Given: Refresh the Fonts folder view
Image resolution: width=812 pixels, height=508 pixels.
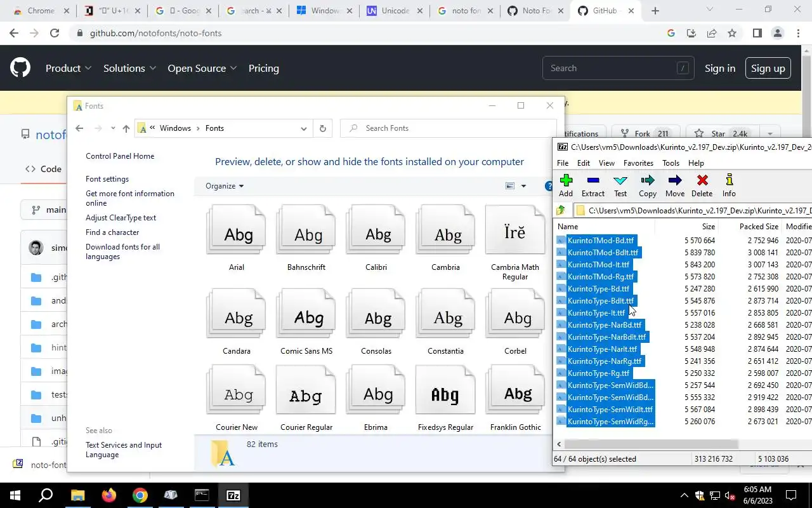Looking at the screenshot, I should [322, 128].
